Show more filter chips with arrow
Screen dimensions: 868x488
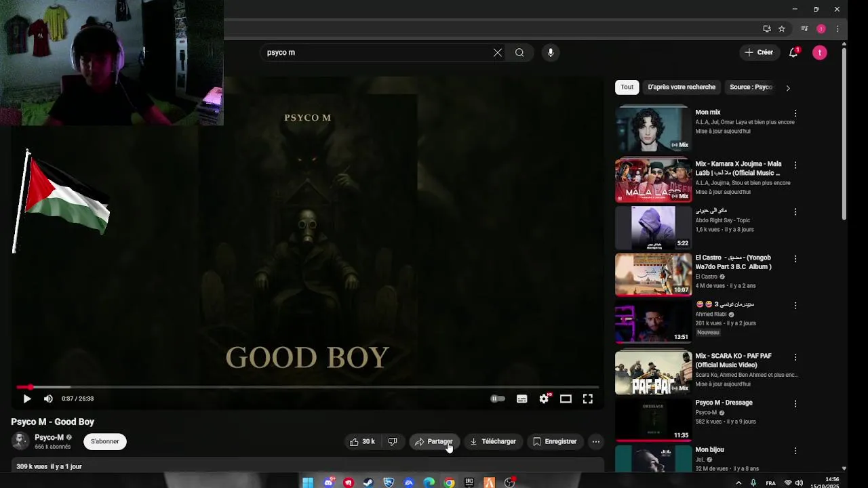coord(787,87)
